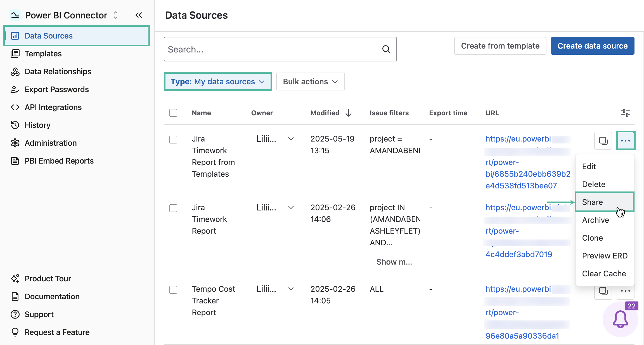Viewport: 644px width, 345px height.
Task: Click the Support question mark icon
Action: (15, 314)
